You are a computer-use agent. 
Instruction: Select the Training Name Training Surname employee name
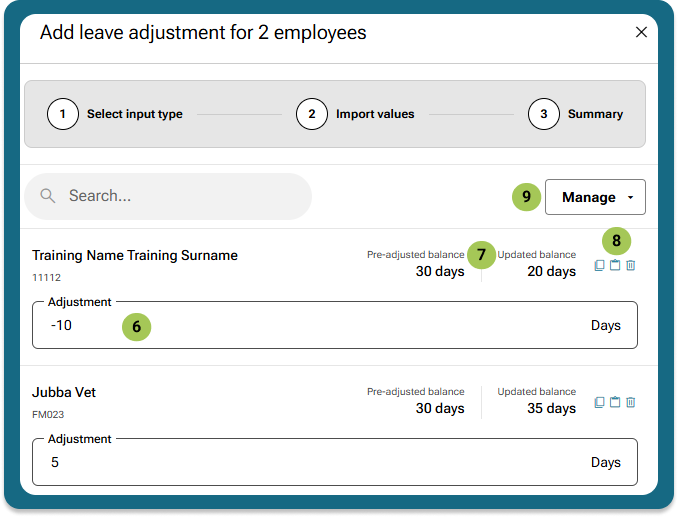pos(135,255)
